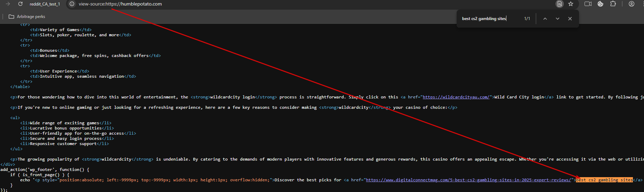Click the 'Bonuses' table cell text
This screenshot has height=192, width=644.
tap(49, 50)
